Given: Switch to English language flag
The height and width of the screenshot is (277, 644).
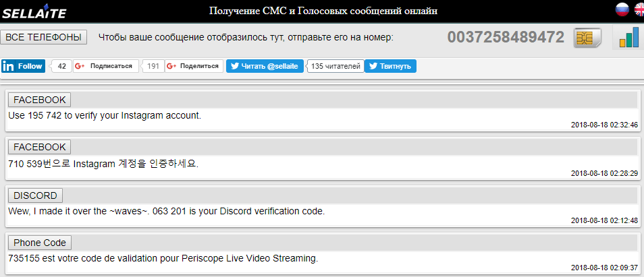Looking at the screenshot, I should click(639, 9).
